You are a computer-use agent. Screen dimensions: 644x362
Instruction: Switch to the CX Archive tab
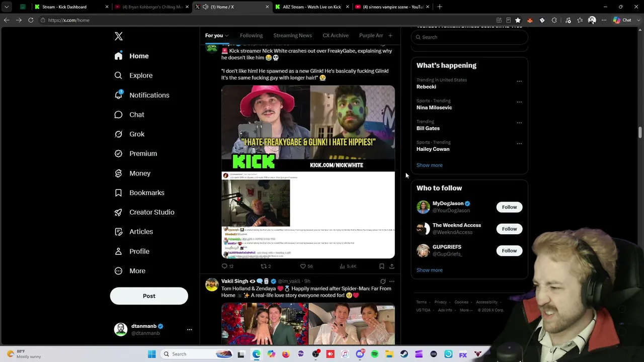coord(336,36)
